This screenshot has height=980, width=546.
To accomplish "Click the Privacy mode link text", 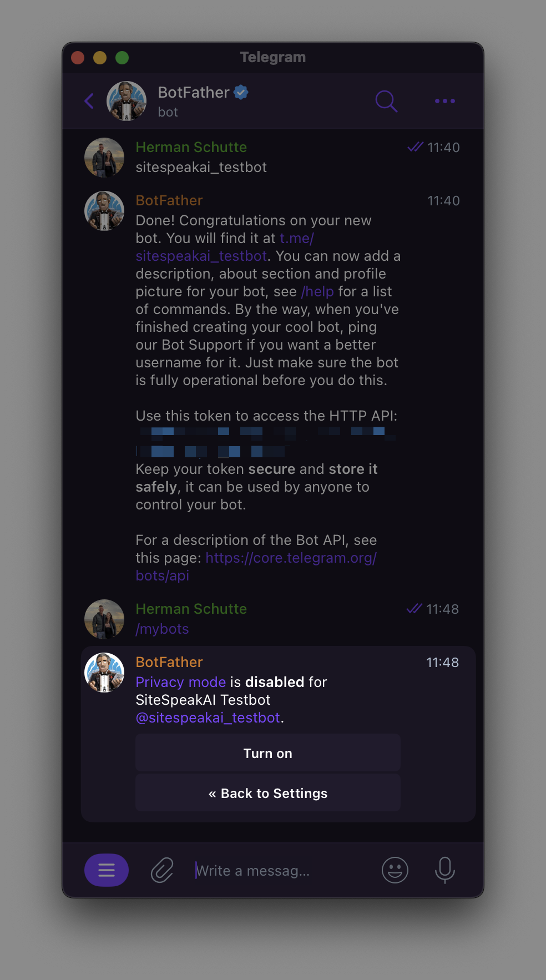I will pos(181,682).
